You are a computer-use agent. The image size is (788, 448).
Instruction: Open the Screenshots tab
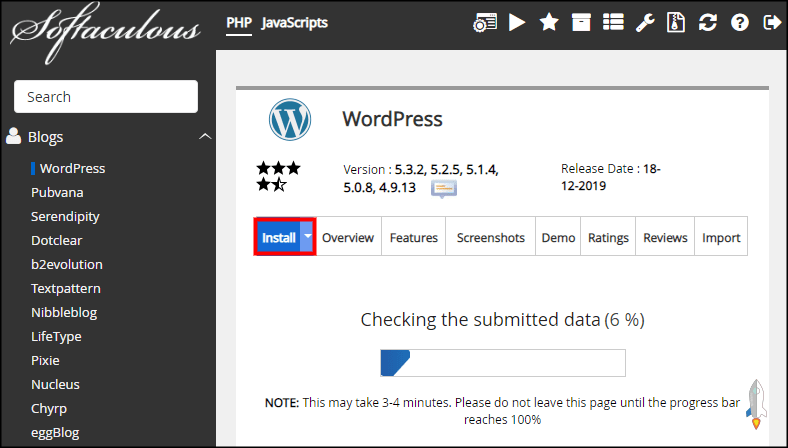490,237
